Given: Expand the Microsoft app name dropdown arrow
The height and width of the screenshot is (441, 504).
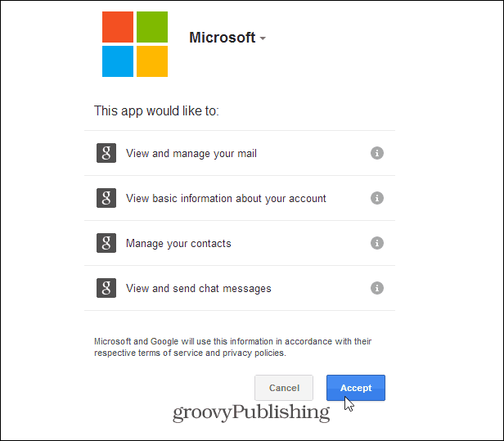Looking at the screenshot, I should [263, 38].
